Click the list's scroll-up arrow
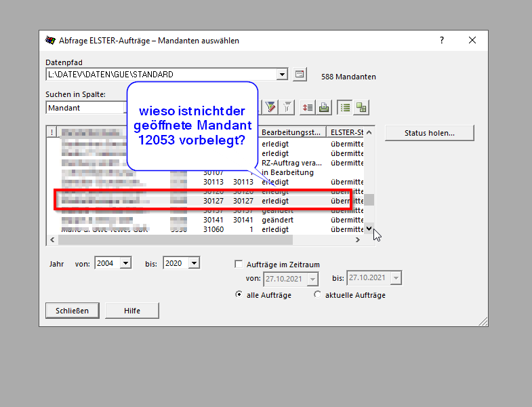The image size is (532, 407). point(369,132)
